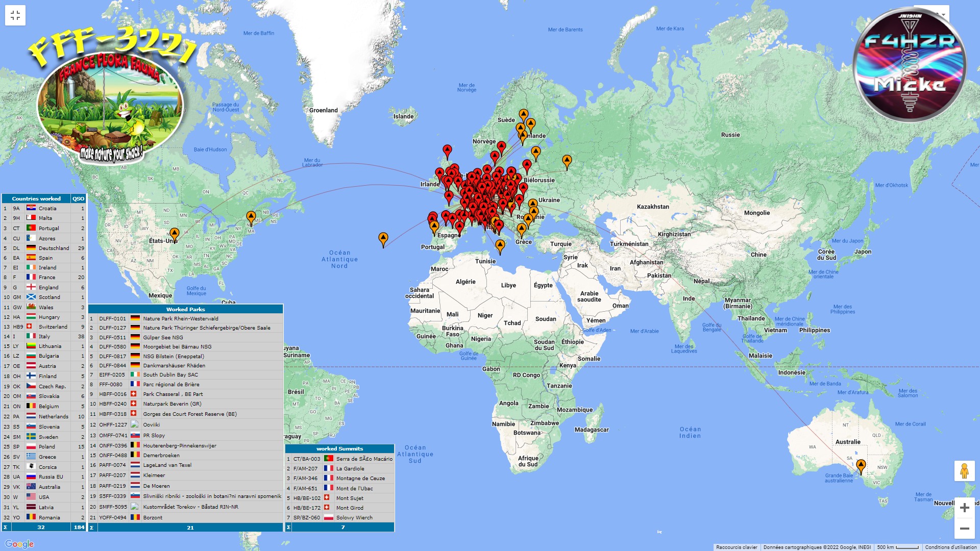This screenshot has height=551, width=980.
Task: Open Conditions d'utilisation link
Action: (x=950, y=547)
